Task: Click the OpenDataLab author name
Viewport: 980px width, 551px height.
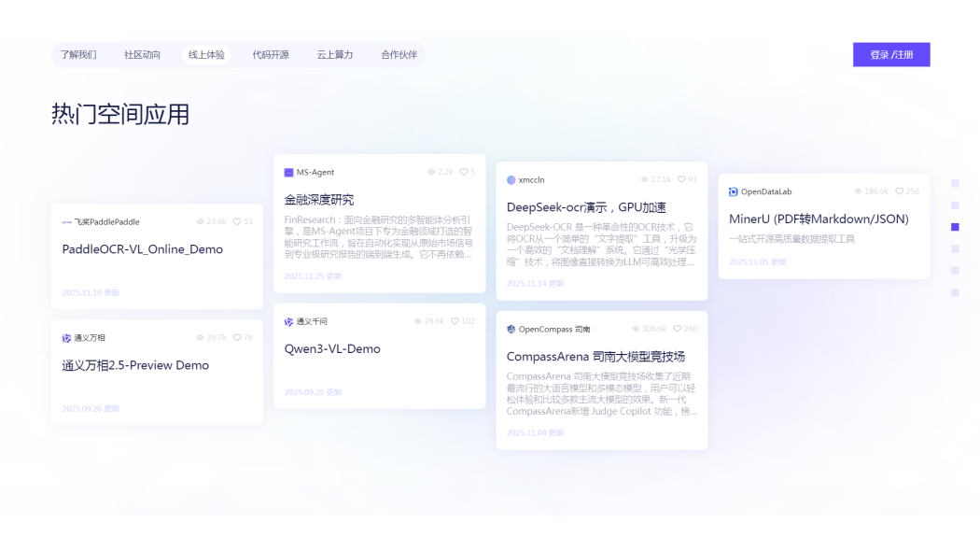Action: pos(766,192)
